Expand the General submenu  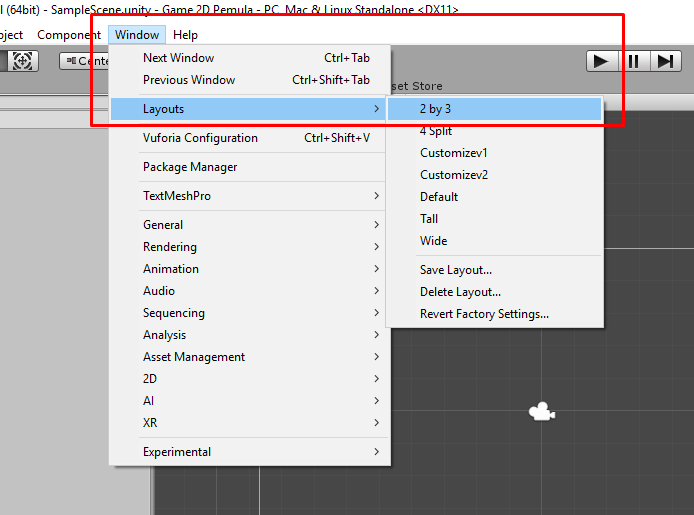click(250, 225)
